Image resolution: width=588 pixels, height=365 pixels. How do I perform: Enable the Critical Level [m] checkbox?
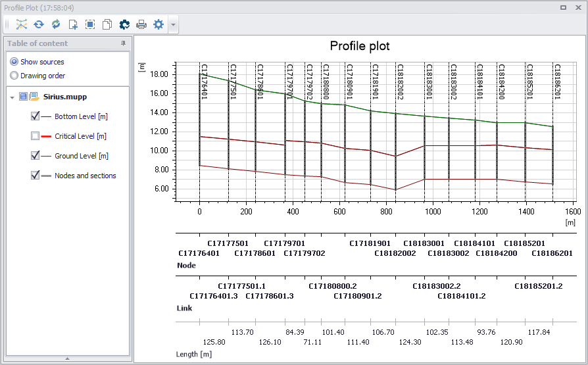click(x=36, y=135)
